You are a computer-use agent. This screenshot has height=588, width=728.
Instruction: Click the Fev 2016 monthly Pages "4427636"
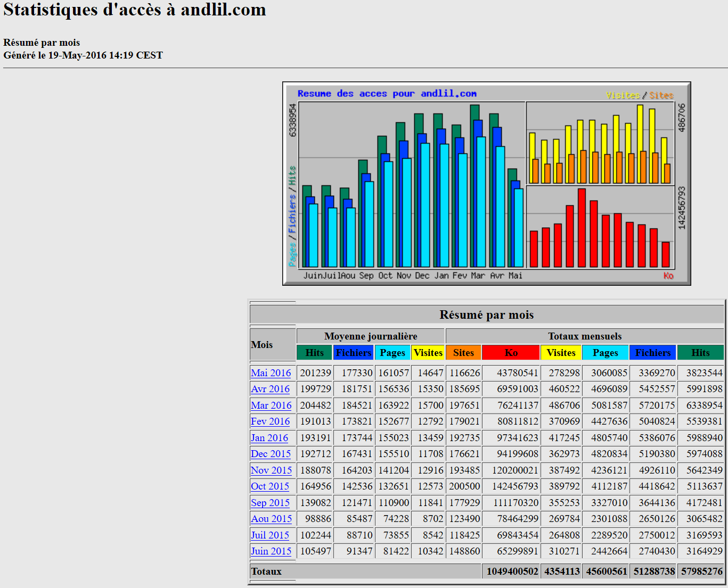click(609, 421)
